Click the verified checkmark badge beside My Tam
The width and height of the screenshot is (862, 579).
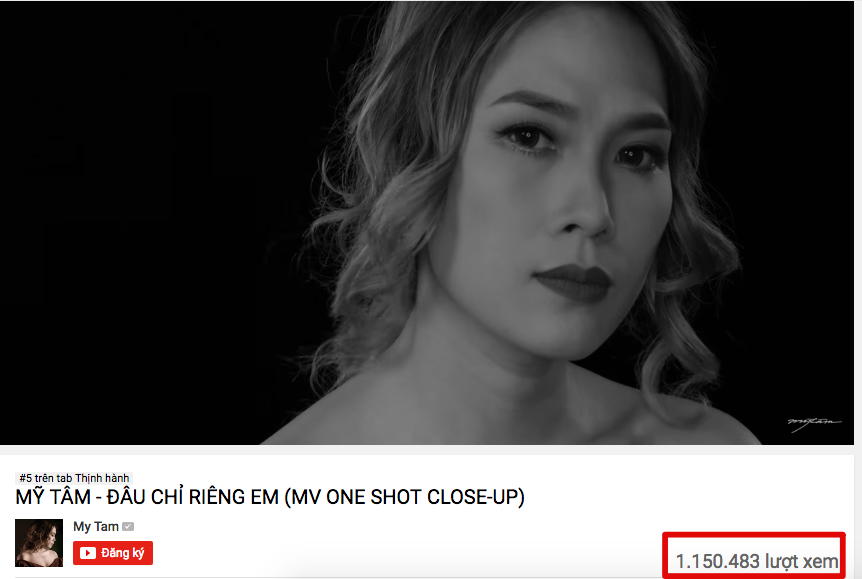(128, 527)
